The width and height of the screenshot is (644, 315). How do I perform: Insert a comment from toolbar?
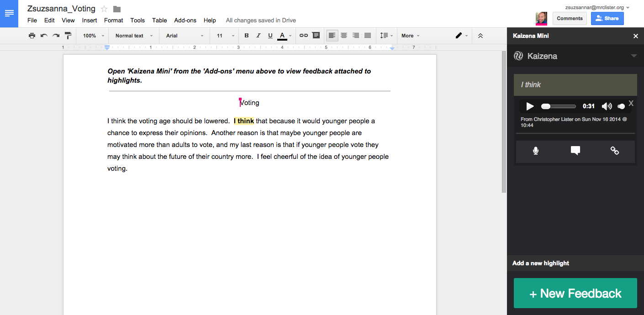point(316,36)
